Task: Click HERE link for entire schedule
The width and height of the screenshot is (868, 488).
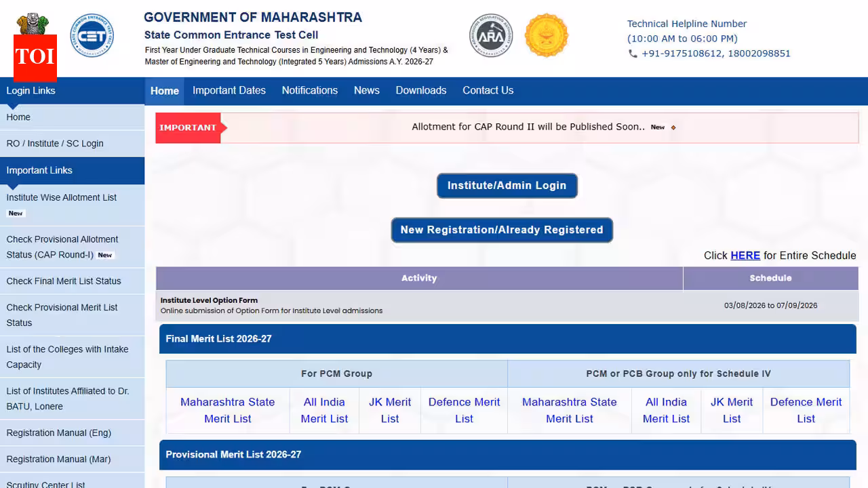Action: point(745,256)
